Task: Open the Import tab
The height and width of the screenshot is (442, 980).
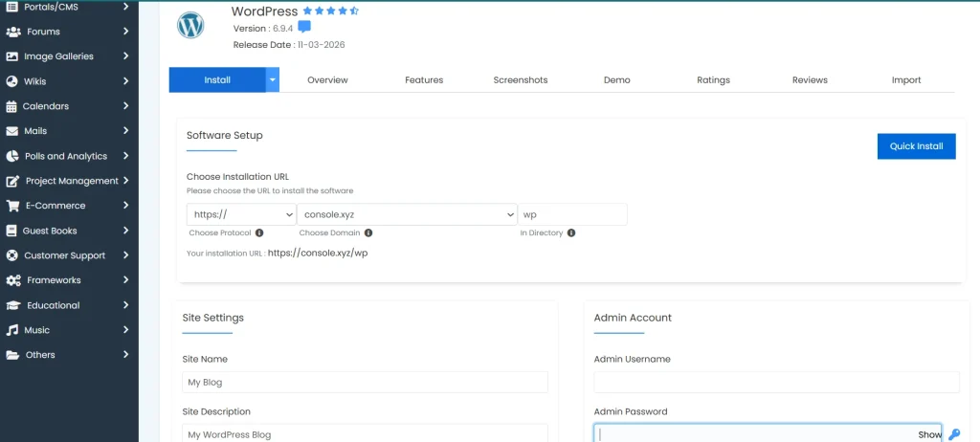Action: [906, 80]
